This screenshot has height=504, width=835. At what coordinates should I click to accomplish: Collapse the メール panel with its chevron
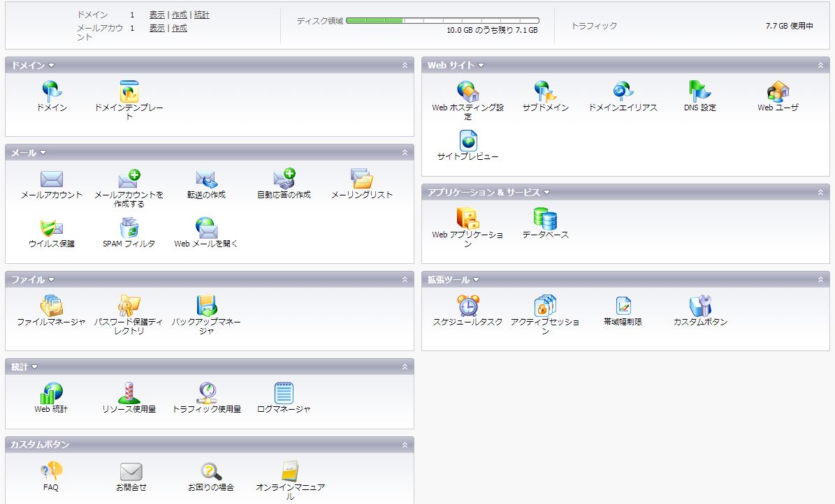(x=405, y=152)
